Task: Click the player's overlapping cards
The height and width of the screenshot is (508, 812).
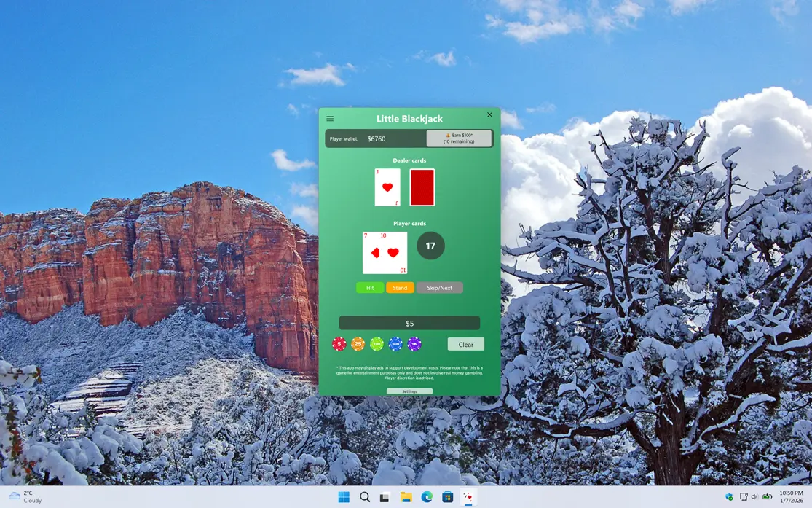Action: 385,253
